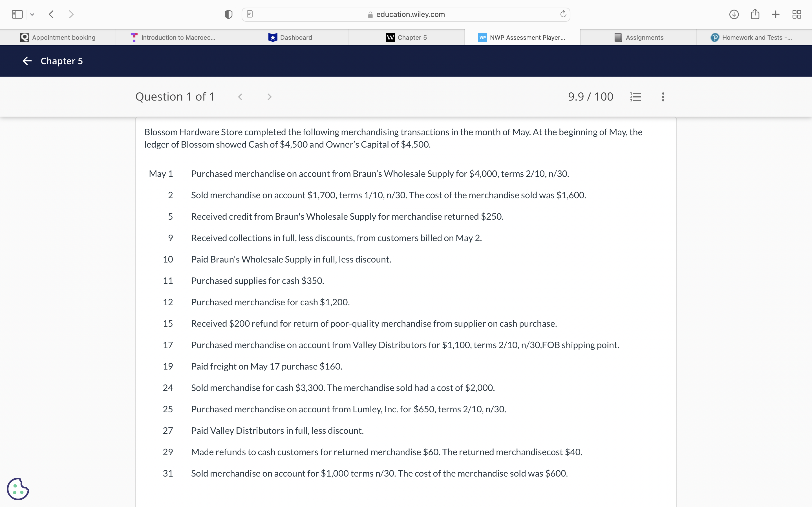Click the Share icon in toolbar
Image resolution: width=812 pixels, height=507 pixels.
click(x=755, y=14)
